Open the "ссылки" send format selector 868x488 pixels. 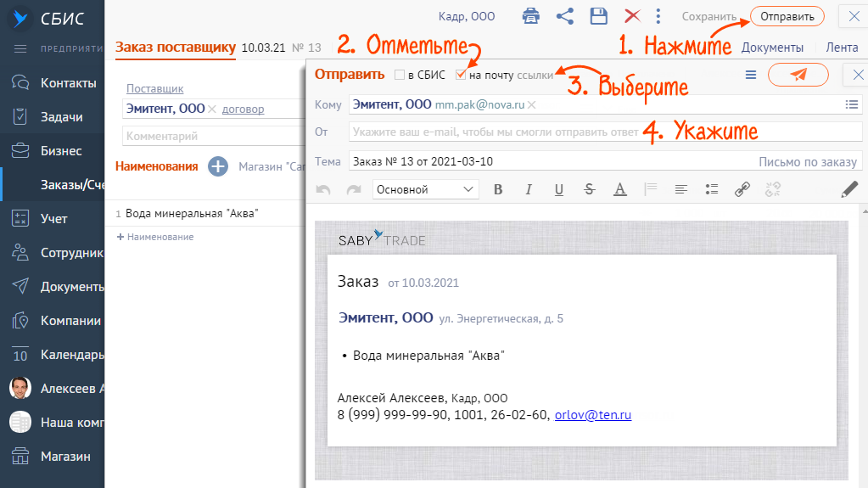pos(535,75)
